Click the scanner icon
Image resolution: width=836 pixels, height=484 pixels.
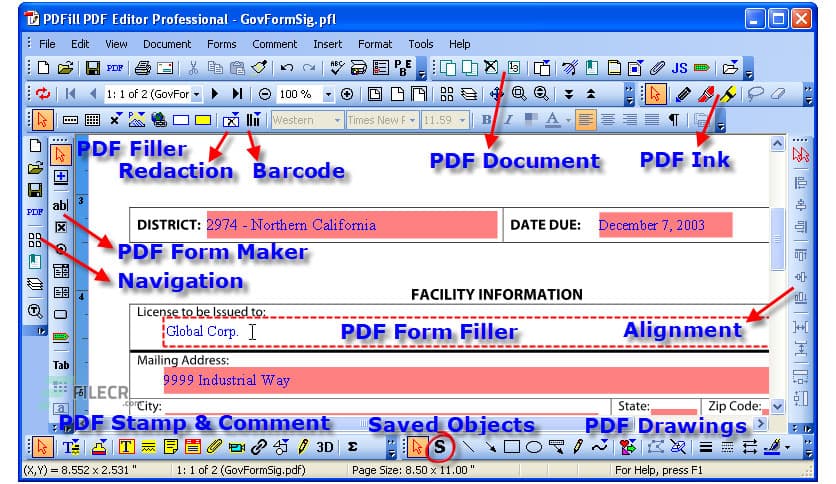(x=359, y=68)
